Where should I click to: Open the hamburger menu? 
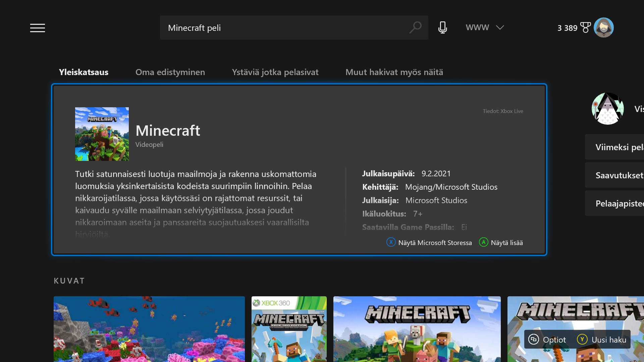pos(37,28)
